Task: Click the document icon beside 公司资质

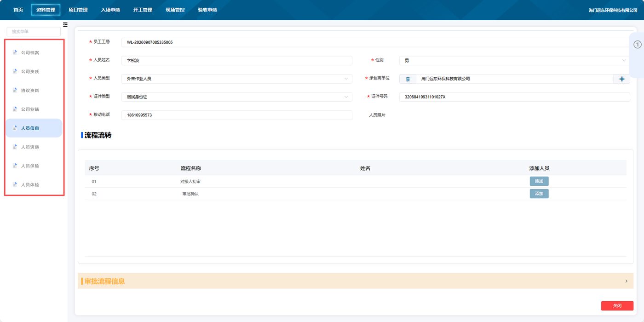Action: point(15,72)
